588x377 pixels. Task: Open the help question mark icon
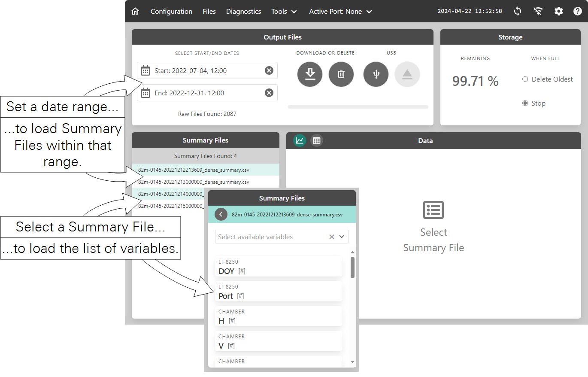578,12
